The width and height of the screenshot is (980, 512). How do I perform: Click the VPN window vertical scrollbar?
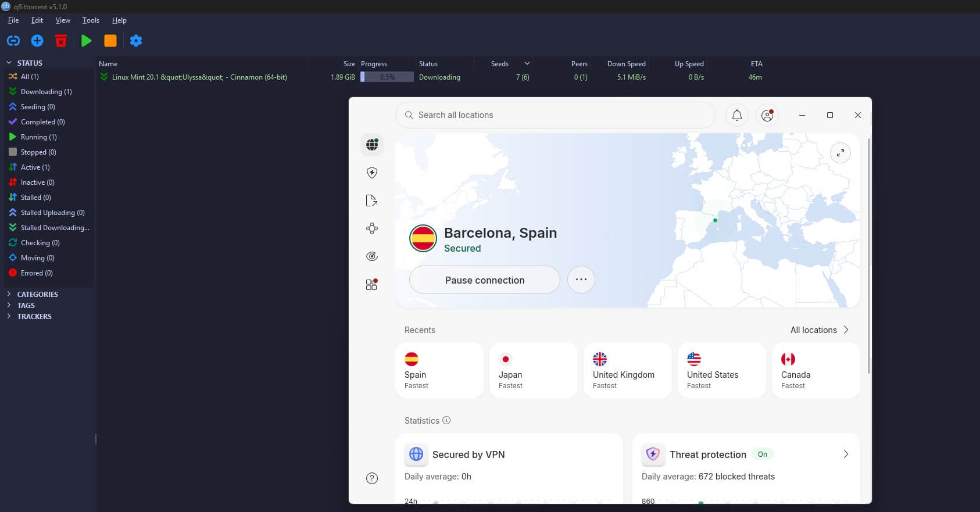click(x=869, y=256)
